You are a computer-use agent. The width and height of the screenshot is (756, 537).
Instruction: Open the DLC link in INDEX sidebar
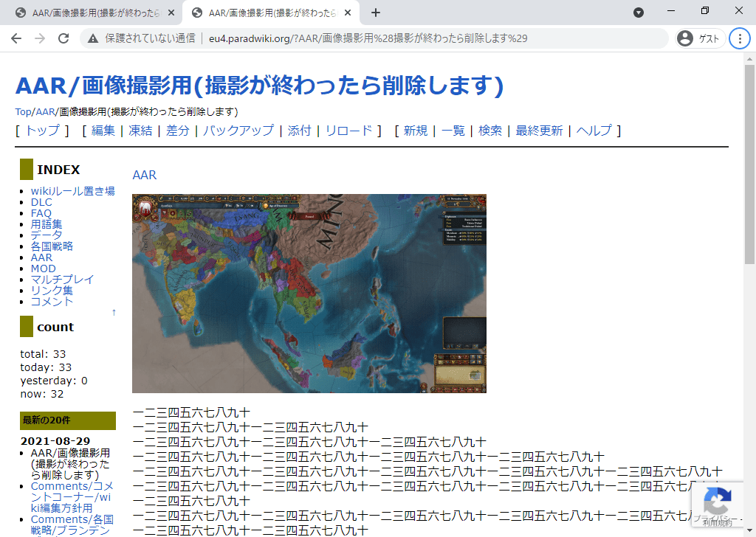pyautogui.click(x=41, y=202)
